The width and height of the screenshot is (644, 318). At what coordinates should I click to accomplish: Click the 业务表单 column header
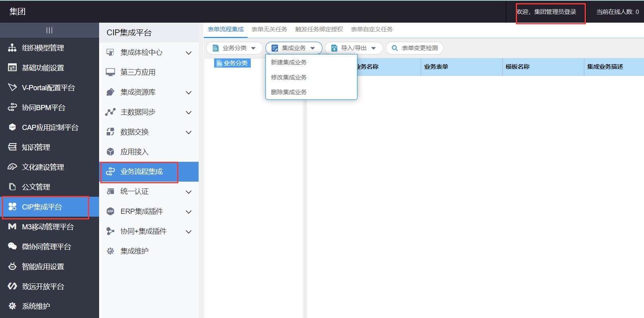pos(436,67)
